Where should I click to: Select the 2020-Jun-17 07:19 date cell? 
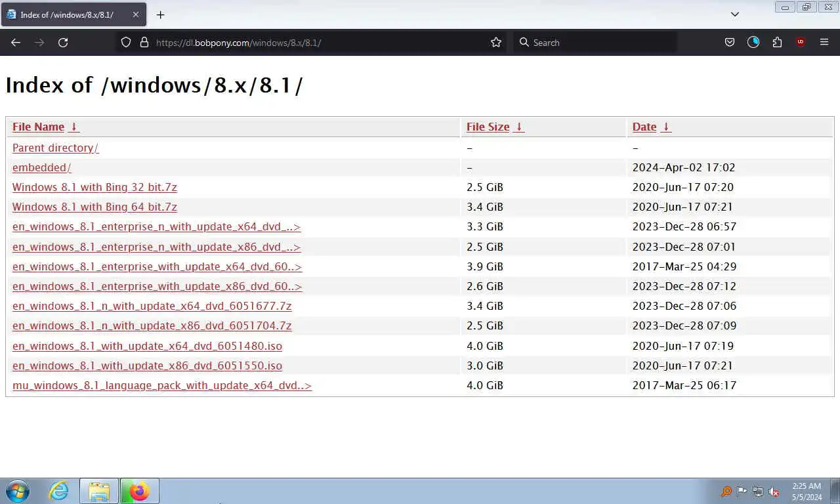click(x=683, y=346)
